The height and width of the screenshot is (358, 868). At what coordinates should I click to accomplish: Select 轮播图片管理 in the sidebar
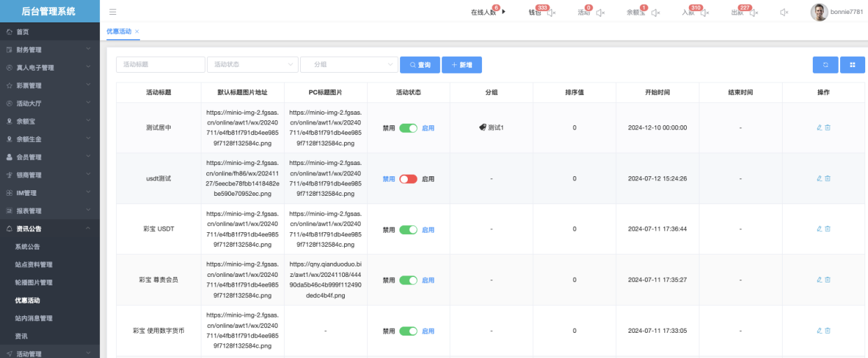[x=34, y=282]
